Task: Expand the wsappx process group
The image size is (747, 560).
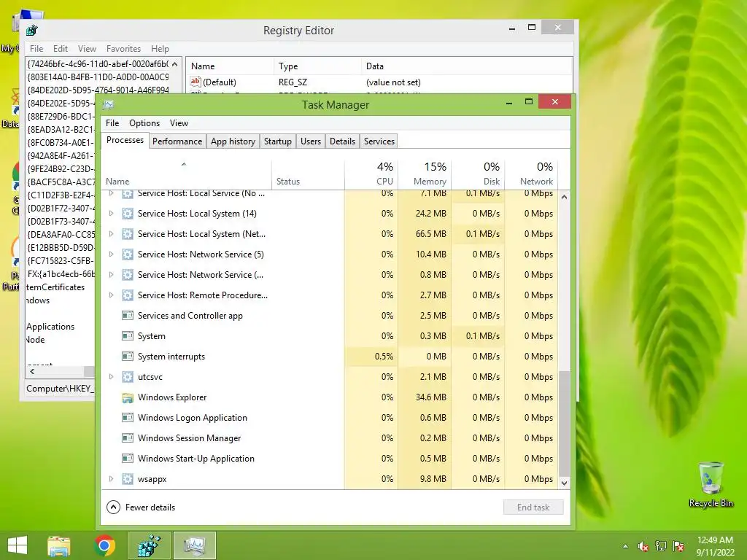Action: tap(111, 479)
